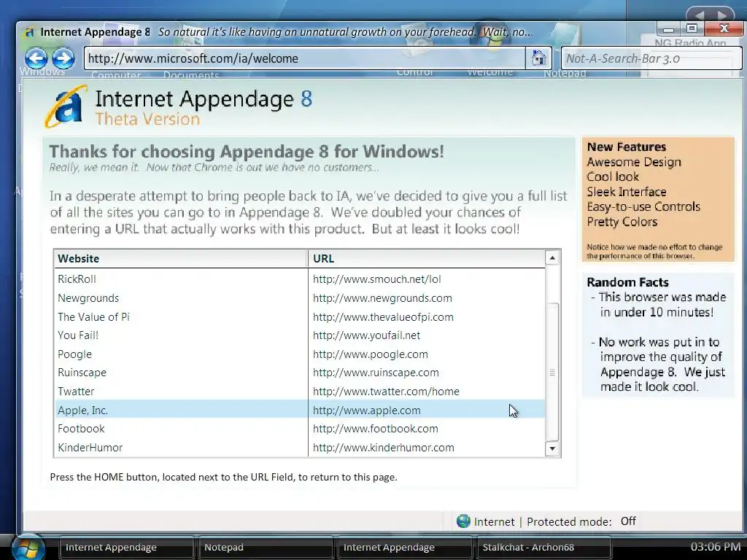Viewport: 747px width, 560px height.
Task: Maximize the Internet Appendage window
Action: pos(692,28)
